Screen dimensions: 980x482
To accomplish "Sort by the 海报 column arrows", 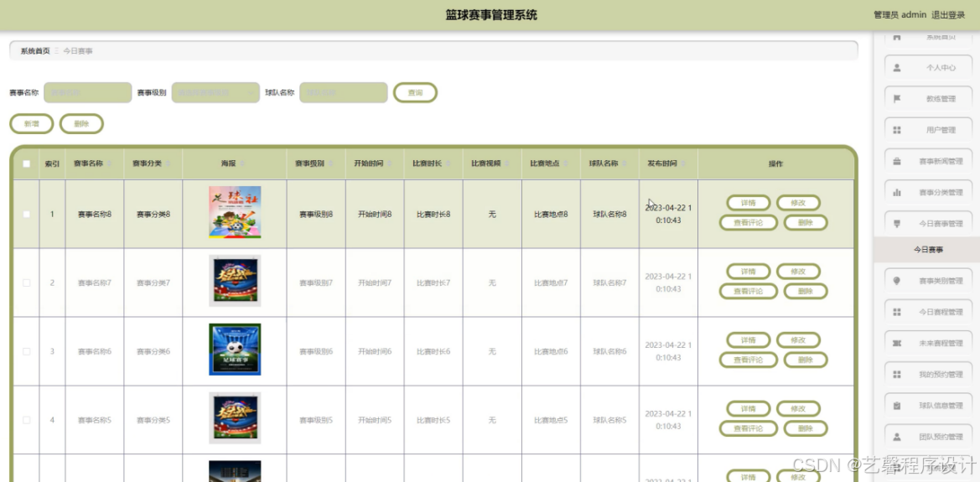I will click(x=242, y=163).
